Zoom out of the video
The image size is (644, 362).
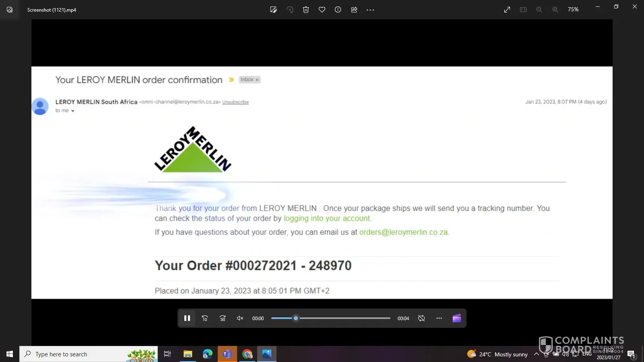click(539, 10)
